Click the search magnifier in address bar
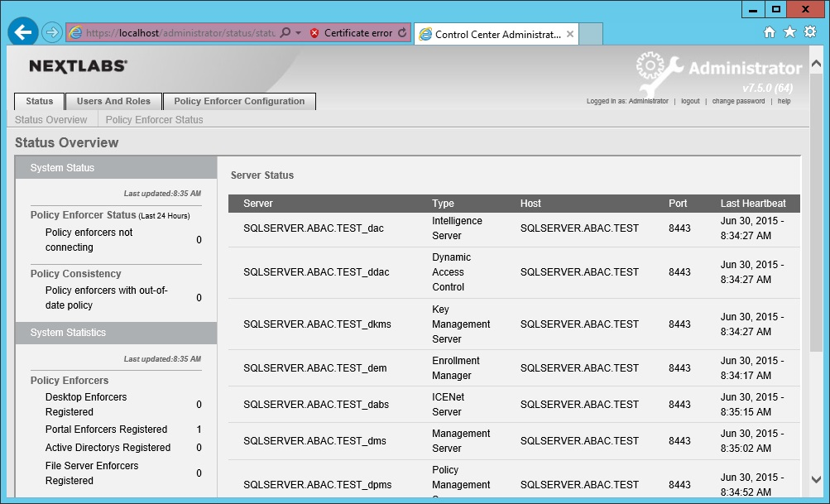 (x=285, y=33)
